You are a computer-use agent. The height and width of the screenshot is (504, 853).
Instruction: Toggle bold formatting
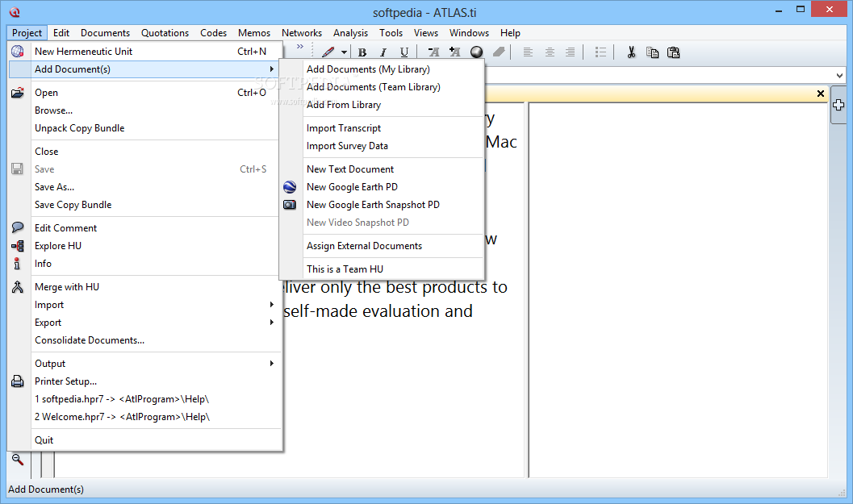click(362, 52)
